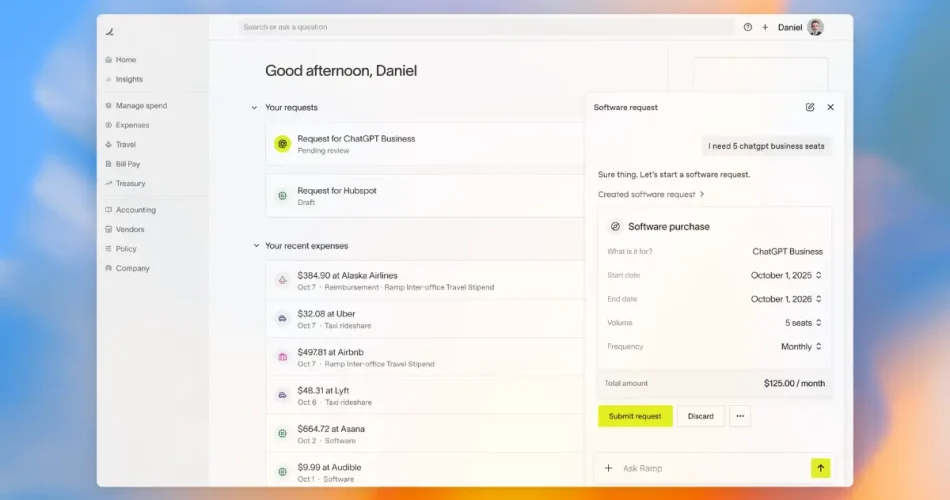Open Company settings in sidebar
This screenshot has height=500, width=950.
127,268
